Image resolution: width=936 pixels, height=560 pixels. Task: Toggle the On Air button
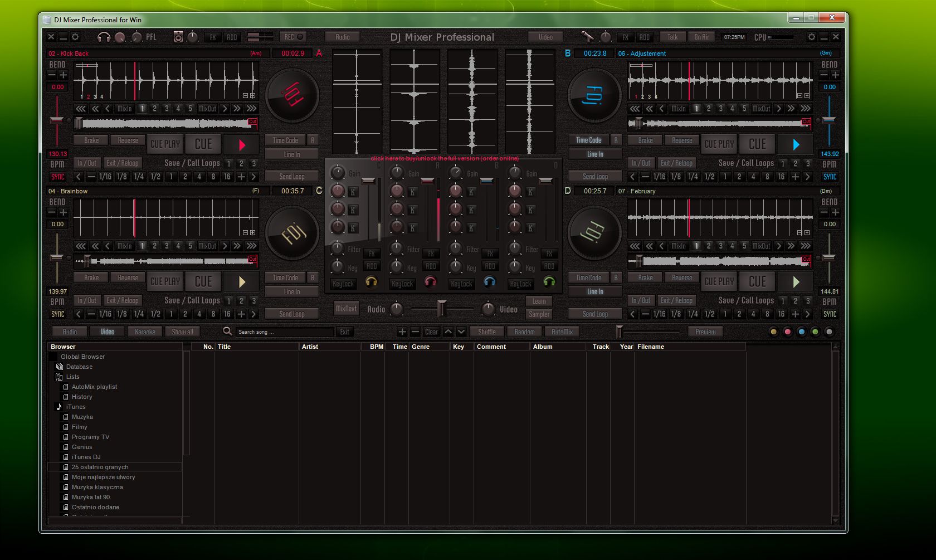point(702,37)
